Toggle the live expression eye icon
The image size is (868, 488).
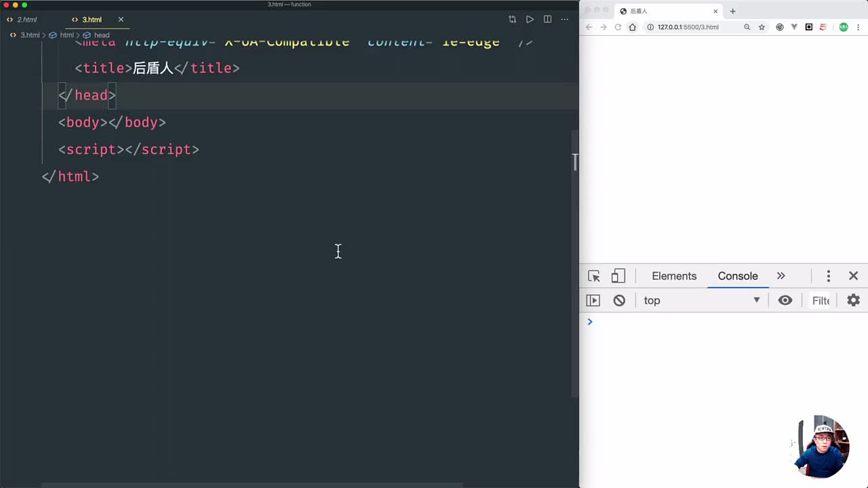785,300
